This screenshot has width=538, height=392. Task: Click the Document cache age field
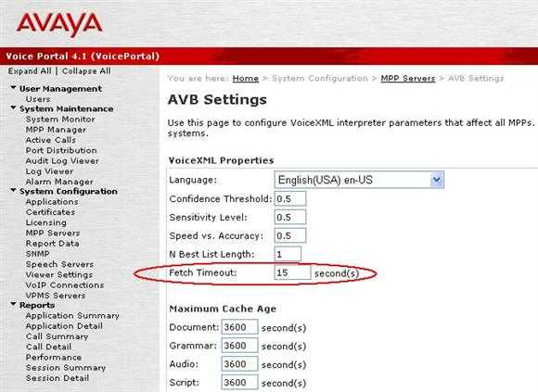239,327
